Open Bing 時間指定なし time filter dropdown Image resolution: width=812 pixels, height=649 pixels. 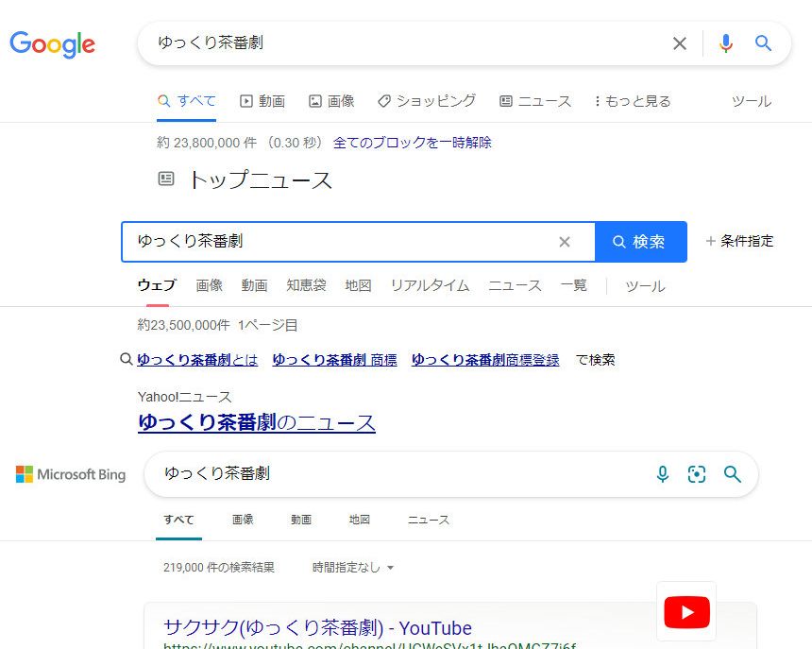click(x=353, y=568)
